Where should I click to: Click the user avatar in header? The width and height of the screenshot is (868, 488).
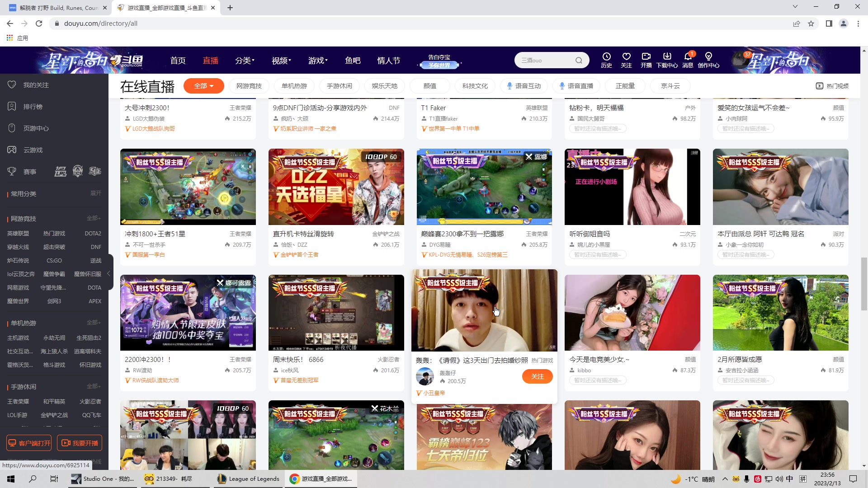(x=739, y=60)
